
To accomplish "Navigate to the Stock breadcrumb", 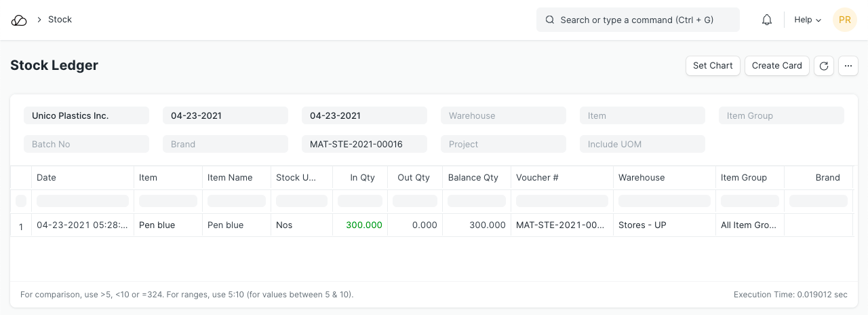I will pos(60,20).
